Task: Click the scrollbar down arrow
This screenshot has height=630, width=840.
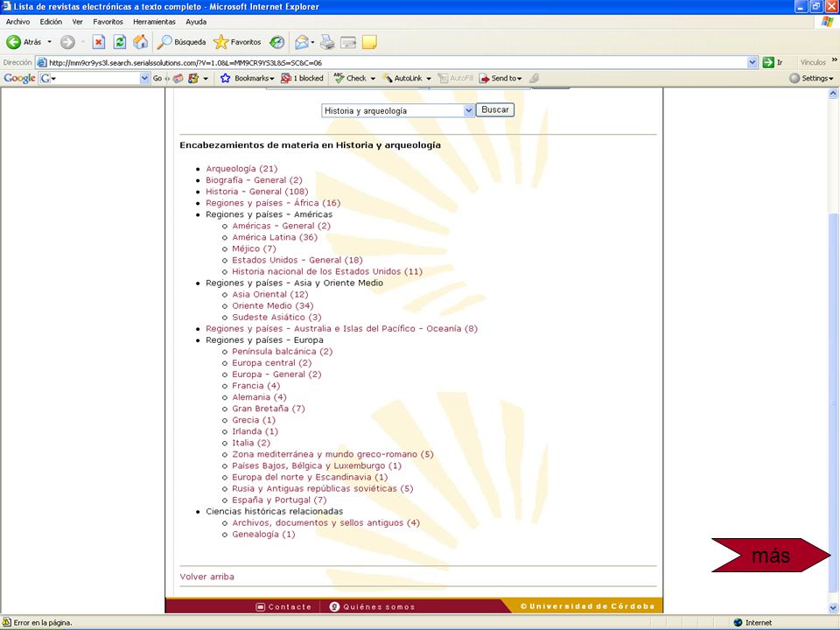Action: 833,607
